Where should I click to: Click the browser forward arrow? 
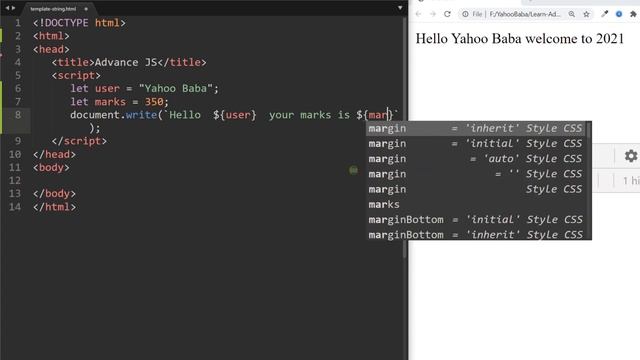[x=433, y=14]
